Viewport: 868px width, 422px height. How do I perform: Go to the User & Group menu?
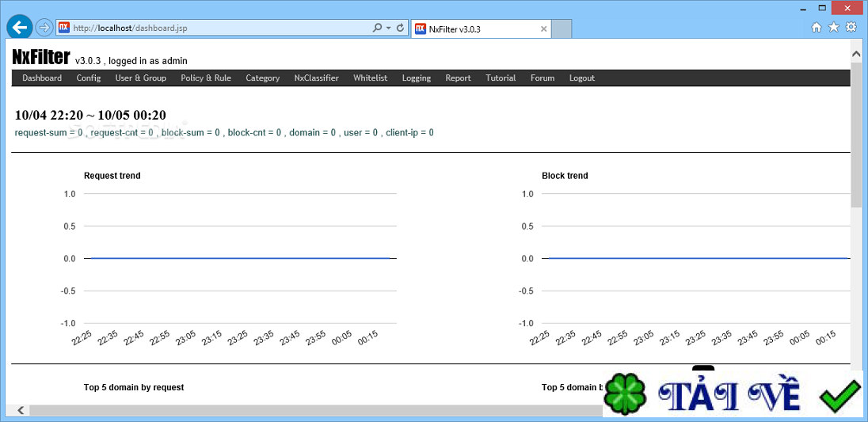(x=140, y=78)
